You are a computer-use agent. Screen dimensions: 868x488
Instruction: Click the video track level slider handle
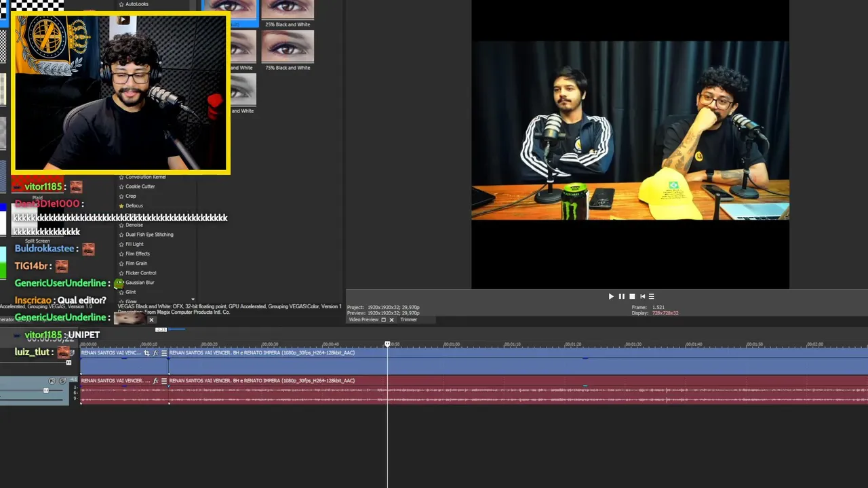click(x=68, y=363)
